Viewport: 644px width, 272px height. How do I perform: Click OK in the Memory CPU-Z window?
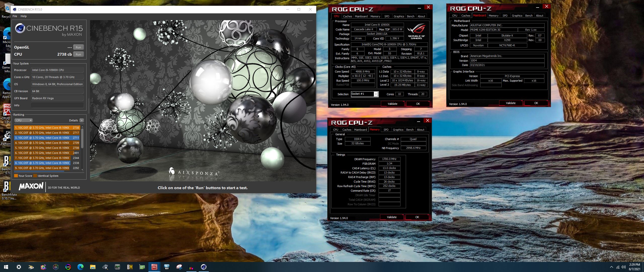pos(417,217)
